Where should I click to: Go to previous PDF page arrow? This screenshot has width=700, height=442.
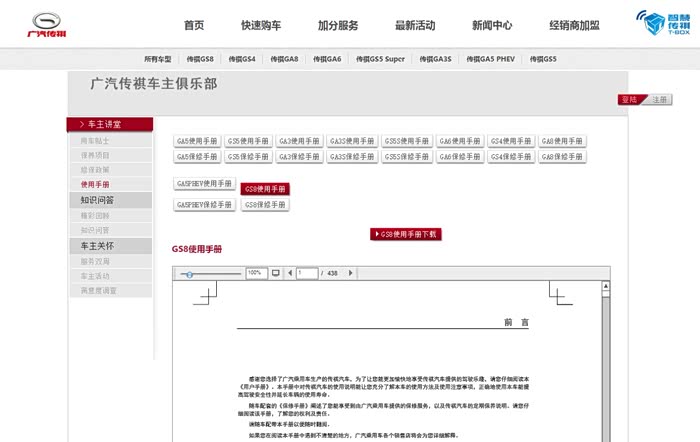(289, 273)
